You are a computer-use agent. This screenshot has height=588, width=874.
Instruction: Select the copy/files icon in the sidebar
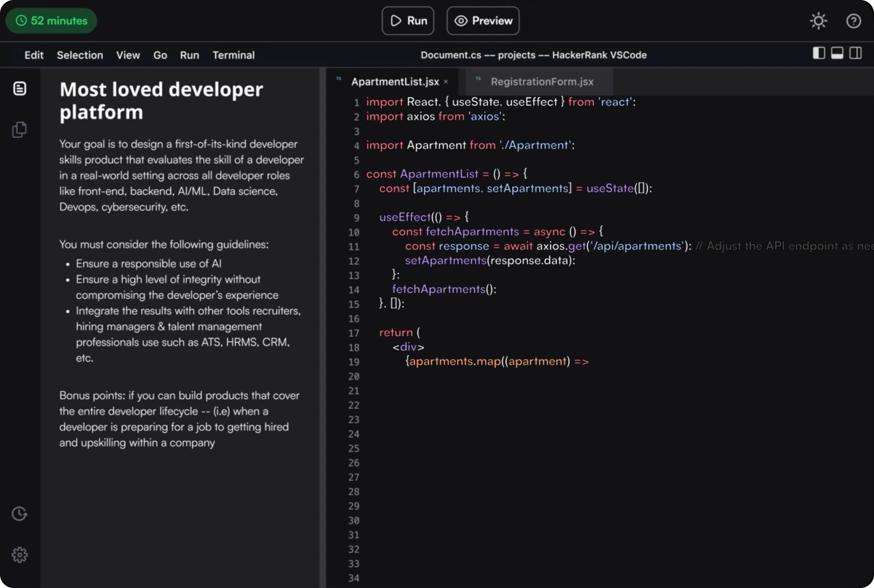click(x=19, y=129)
